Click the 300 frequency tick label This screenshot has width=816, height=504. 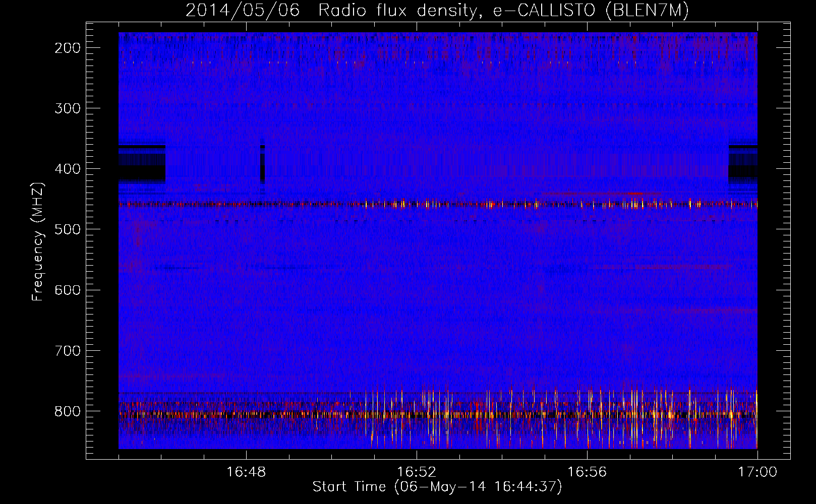[68, 108]
